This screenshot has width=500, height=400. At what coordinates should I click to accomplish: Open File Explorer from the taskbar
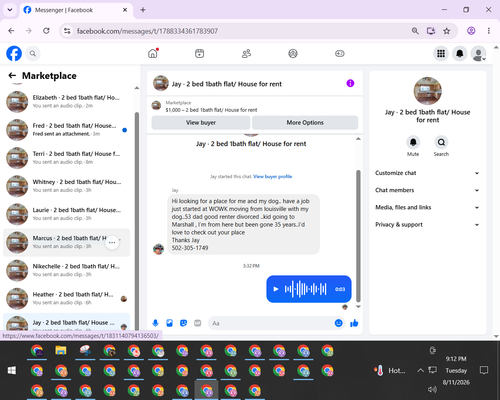pyautogui.click(x=61, y=350)
